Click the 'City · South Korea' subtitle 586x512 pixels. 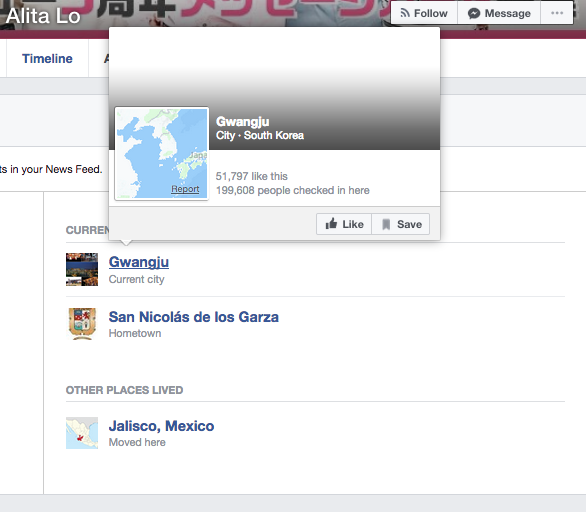pyautogui.click(x=260, y=135)
